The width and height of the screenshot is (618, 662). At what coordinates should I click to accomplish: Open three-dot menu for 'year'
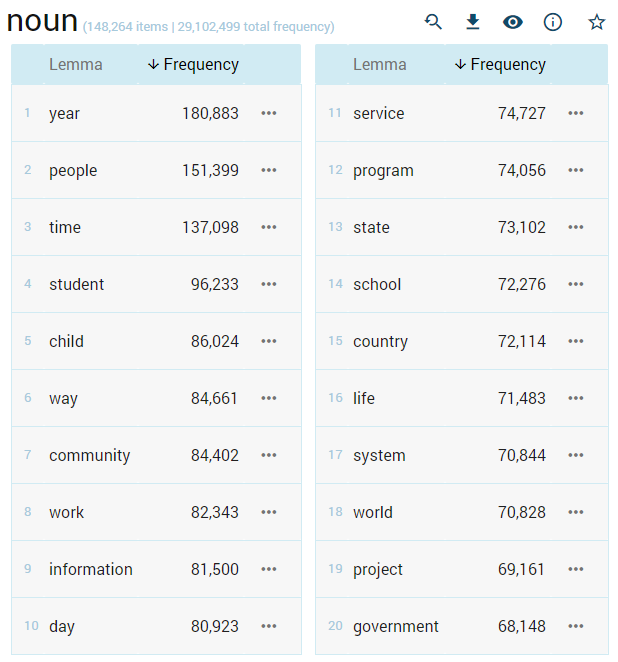coord(269,114)
